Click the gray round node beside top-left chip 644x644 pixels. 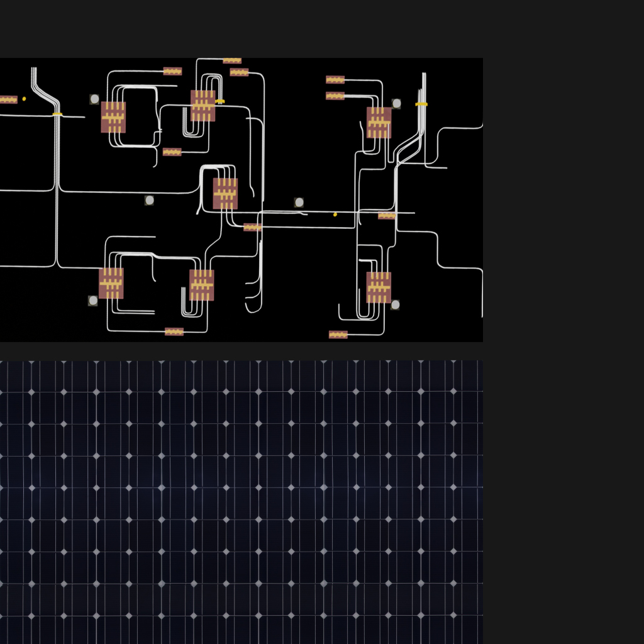point(94,99)
